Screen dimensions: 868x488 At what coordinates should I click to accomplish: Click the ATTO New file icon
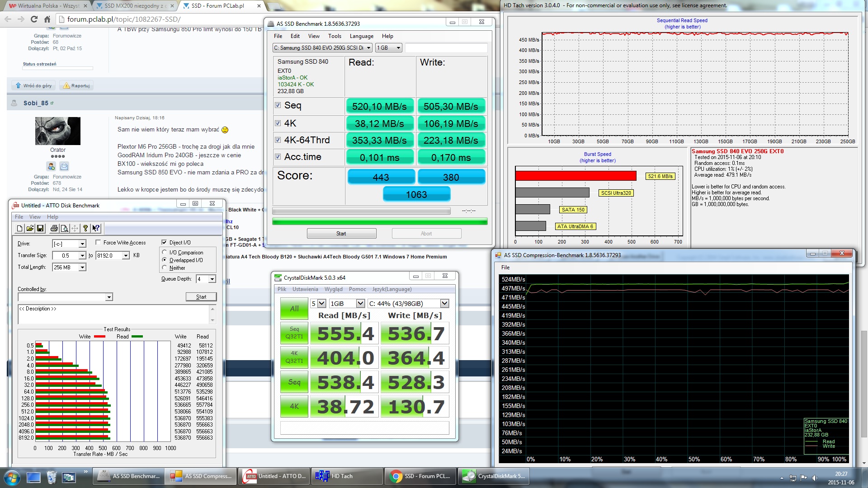pyautogui.click(x=19, y=229)
